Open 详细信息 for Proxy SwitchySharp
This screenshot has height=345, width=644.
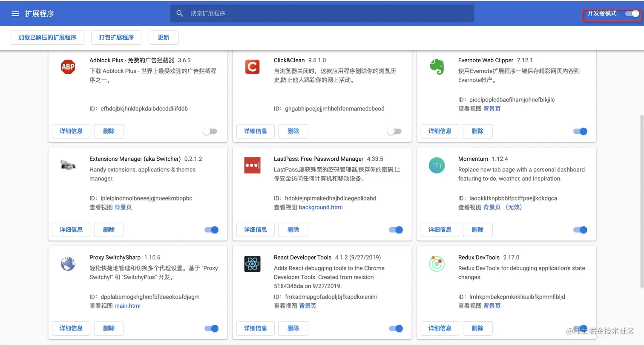[x=71, y=328]
